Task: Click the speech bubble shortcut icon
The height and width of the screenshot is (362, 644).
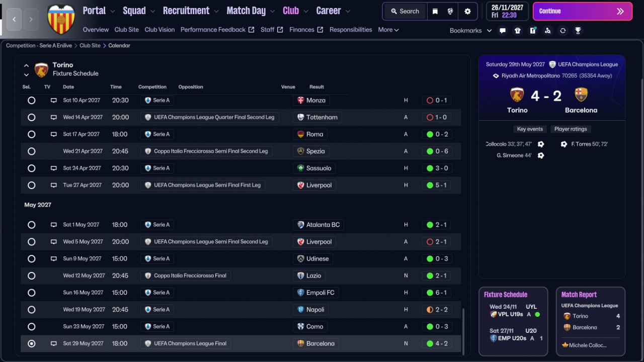Action: tap(503, 31)
